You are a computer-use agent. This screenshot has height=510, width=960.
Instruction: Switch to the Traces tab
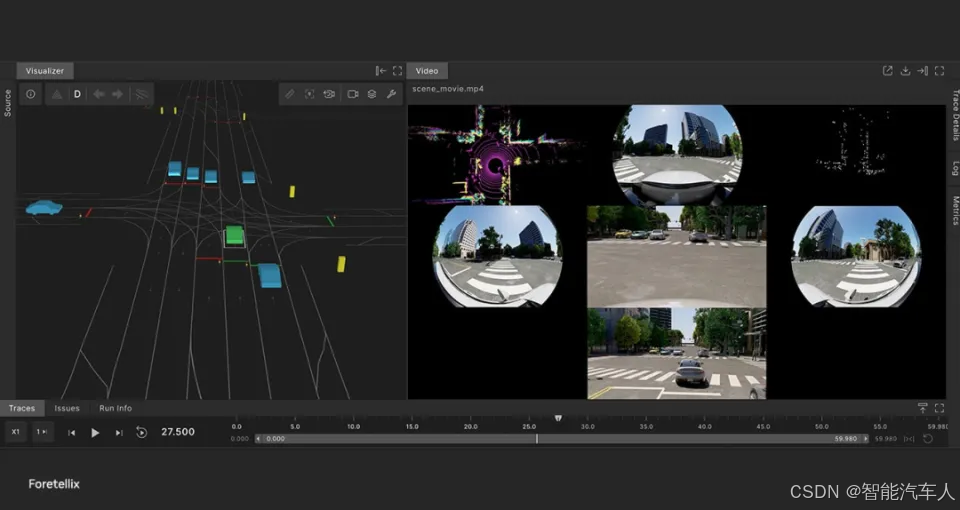21,408
